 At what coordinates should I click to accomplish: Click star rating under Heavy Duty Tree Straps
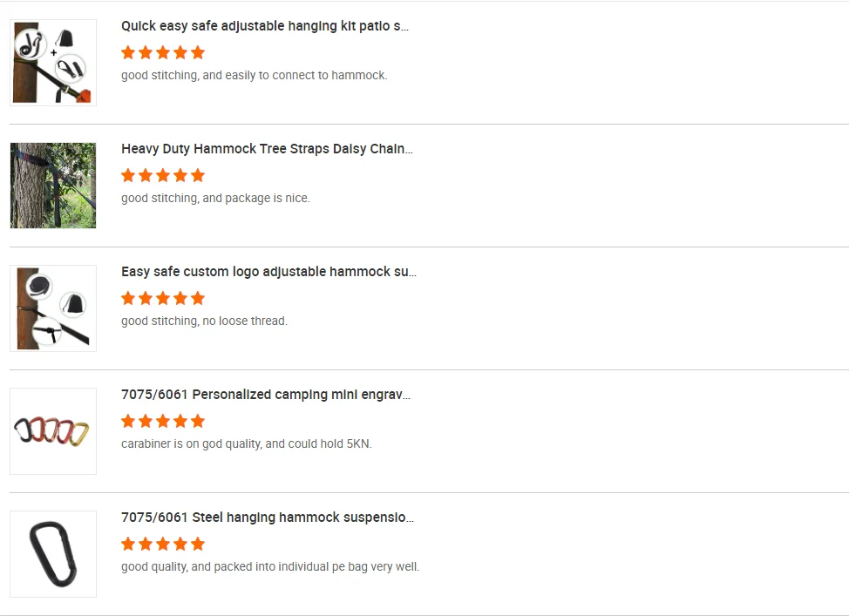pyautogui.click(x=163, y=175)
